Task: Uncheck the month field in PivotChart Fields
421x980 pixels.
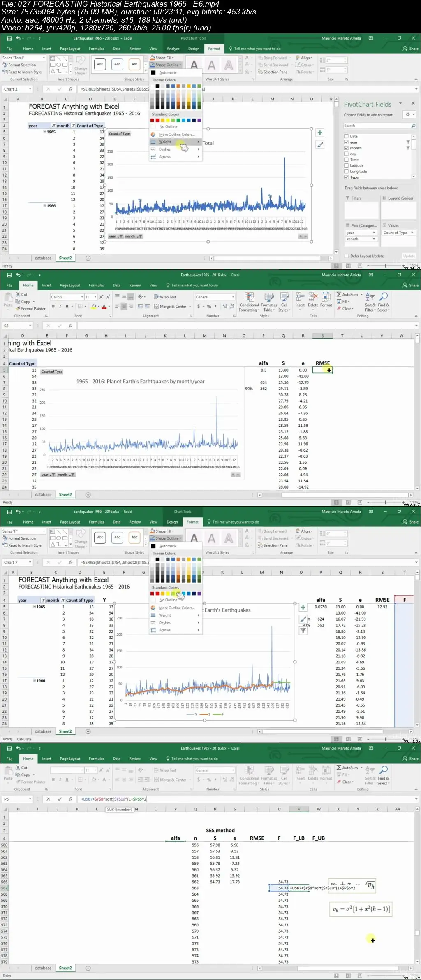Action: pos(346,148)
